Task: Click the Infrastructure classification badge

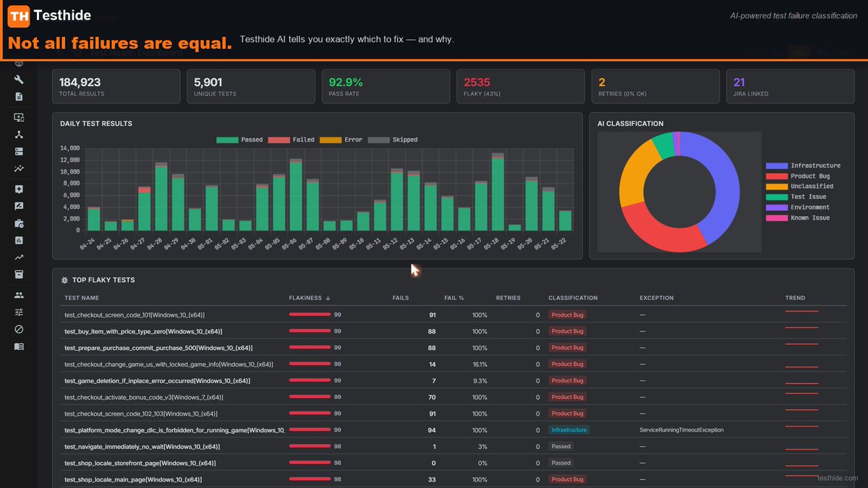Action: pos(569,429)
